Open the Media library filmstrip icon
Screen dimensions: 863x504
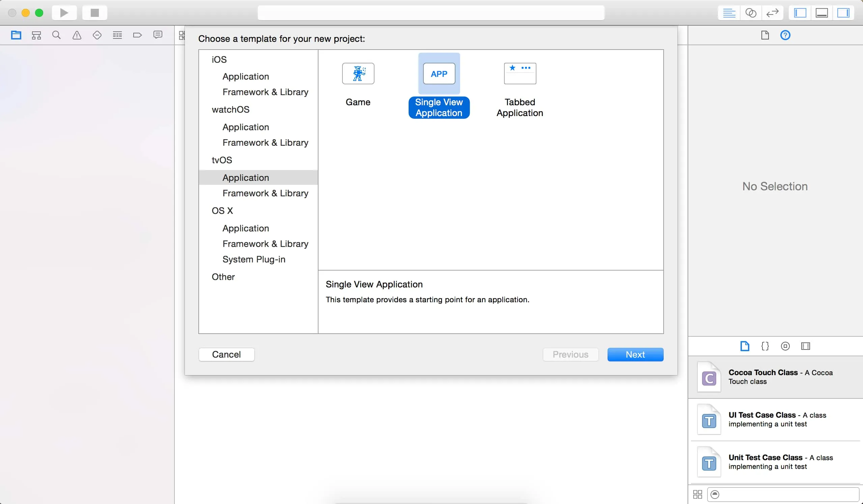click(805, 346)
